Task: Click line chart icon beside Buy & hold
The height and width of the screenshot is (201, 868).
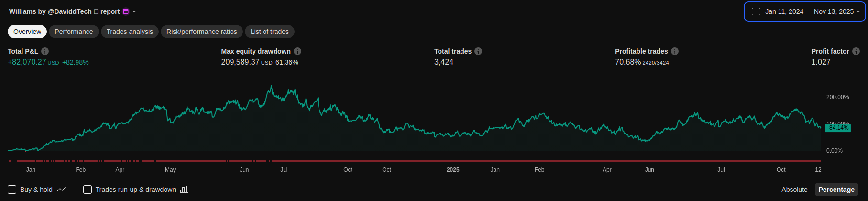Action: click(61, 190)
